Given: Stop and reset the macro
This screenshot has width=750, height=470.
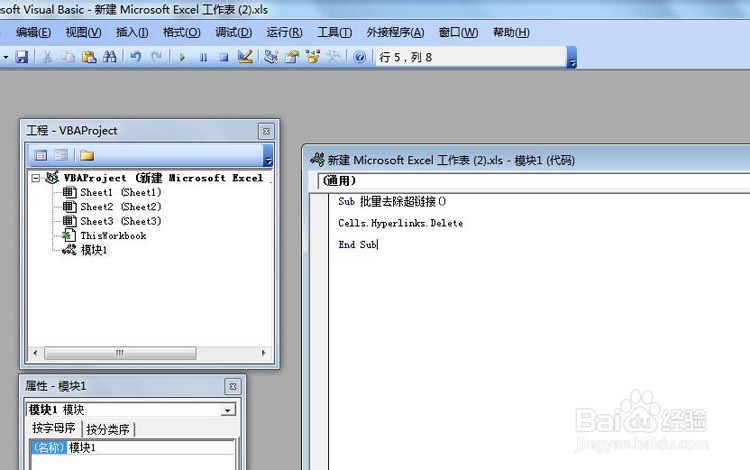Looking at the screenshot, I should point(224,57).
